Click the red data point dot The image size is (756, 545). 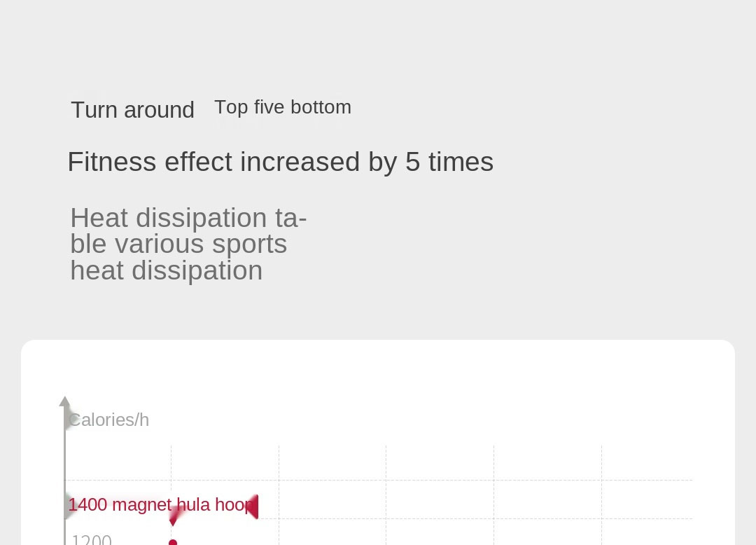(x=173, y=542)
